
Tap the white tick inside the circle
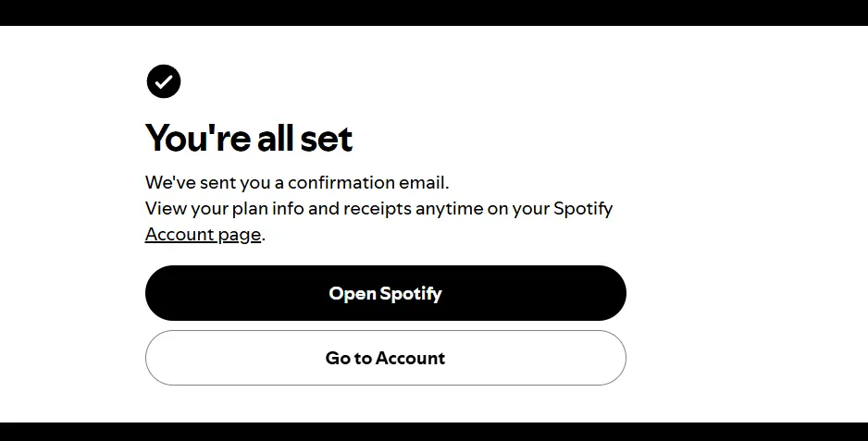[163, 82]
